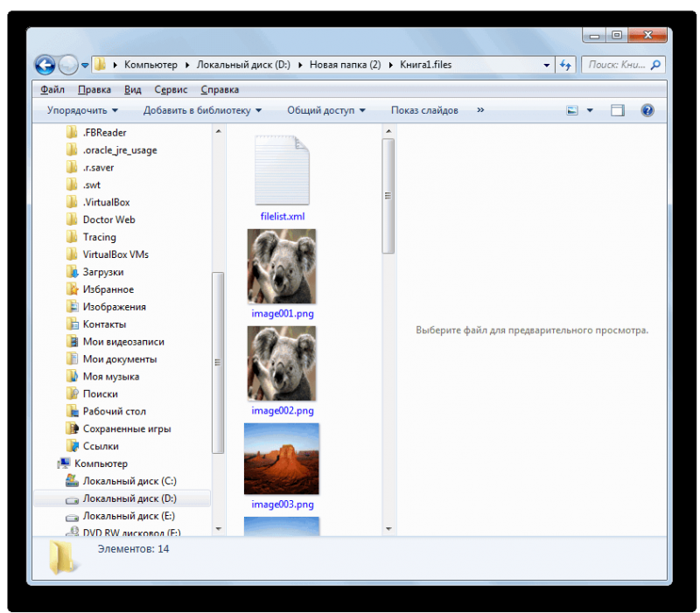
Task: Open the address bar history dropdown
Action: (x=546, y=65)
